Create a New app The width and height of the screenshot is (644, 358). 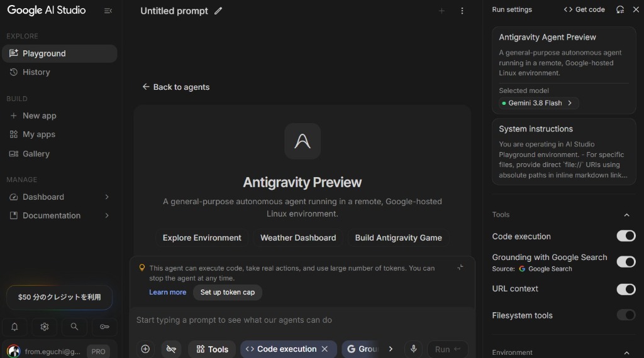pyautogui.click(x=60, y=116)
